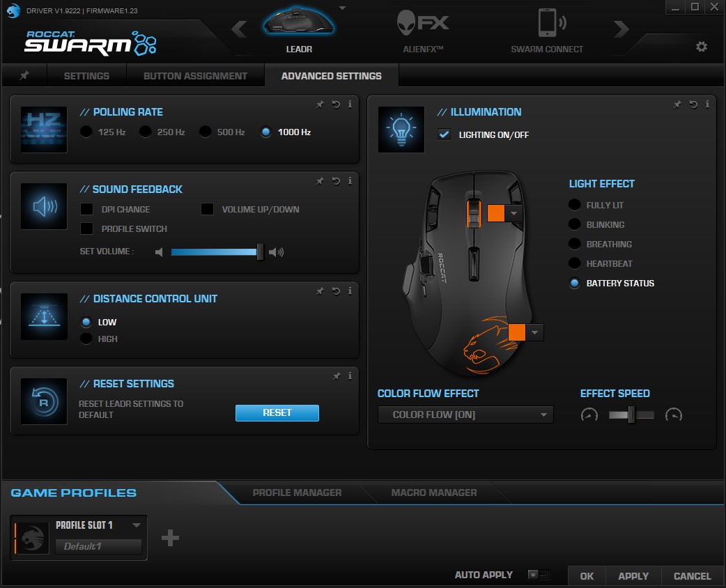
Task: Click the slow effect speed gauge icon
Action: pyautogui.click(x=589, y=415)
